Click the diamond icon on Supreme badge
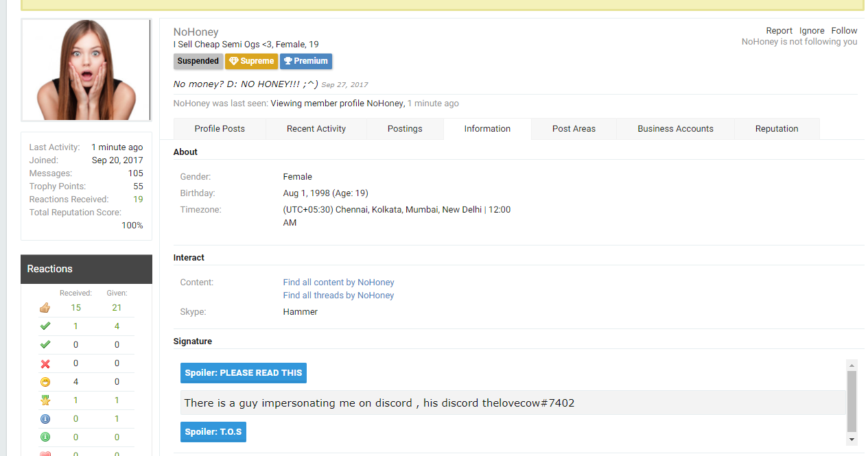The image size is (868, 456). 233,61
